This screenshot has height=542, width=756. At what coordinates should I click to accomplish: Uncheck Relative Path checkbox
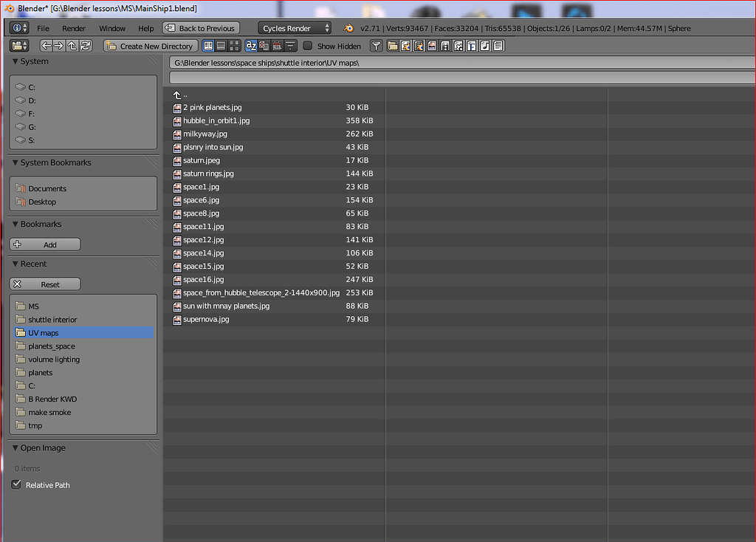click(x=16, y=484)
